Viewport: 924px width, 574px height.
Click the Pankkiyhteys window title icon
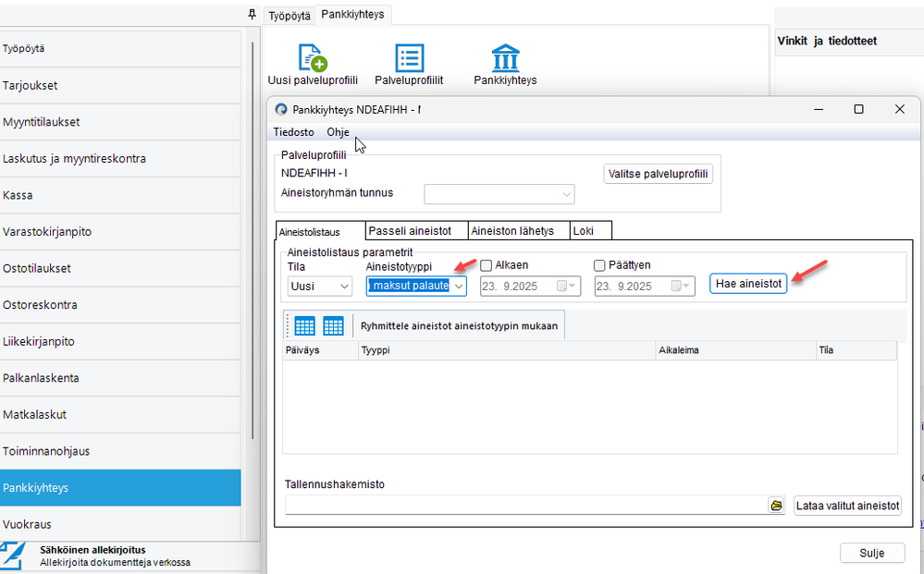[281, 109]
